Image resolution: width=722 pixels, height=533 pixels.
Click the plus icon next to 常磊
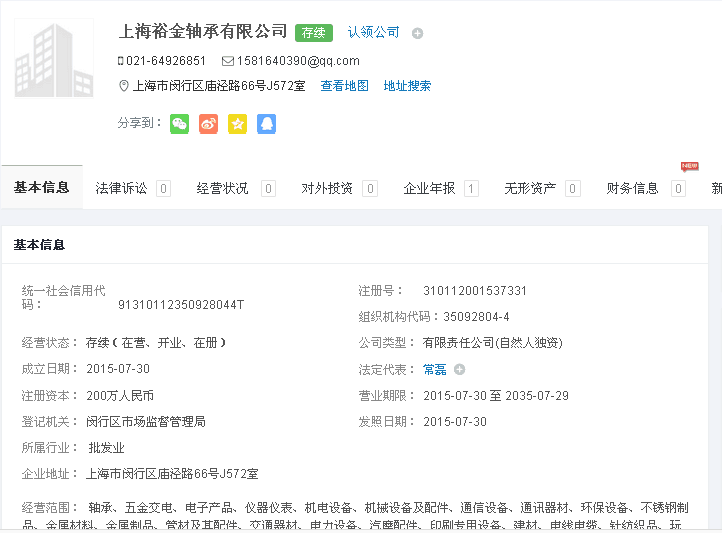tap(460, 369)
